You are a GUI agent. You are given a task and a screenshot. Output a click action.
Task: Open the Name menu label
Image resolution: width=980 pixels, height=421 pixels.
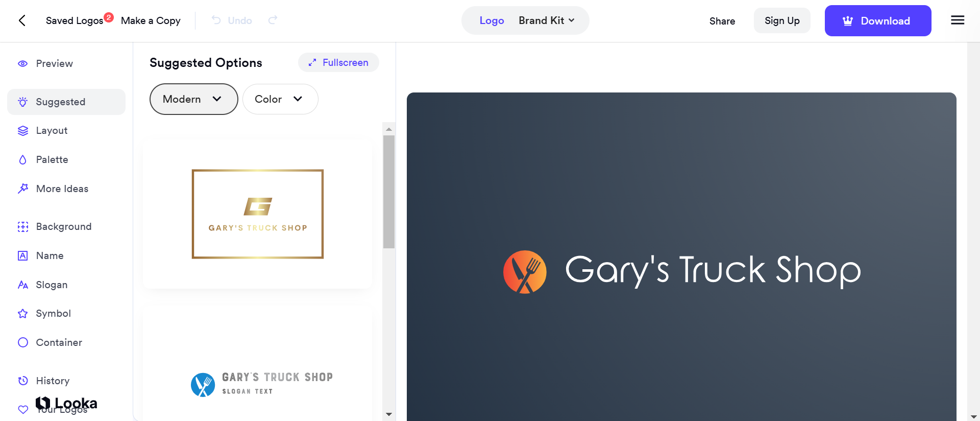pos(50,255)
